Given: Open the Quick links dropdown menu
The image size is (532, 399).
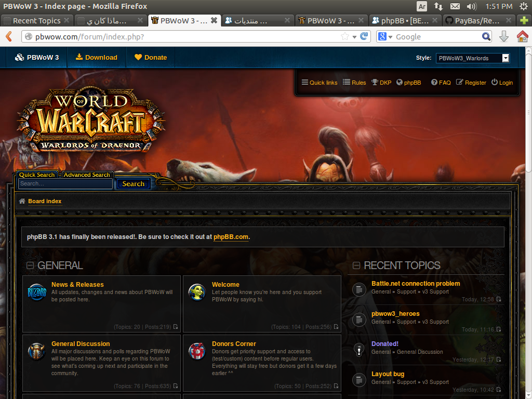Looking at the screenshot, I should click(320, 83).
